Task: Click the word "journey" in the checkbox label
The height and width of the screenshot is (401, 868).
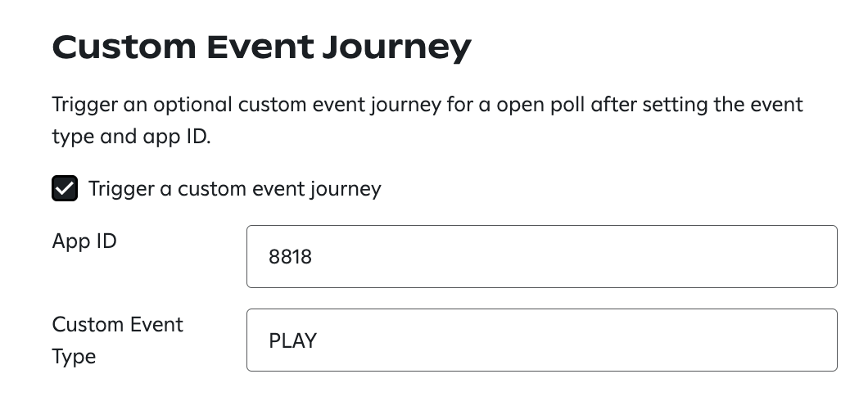Action: click(x=346, y=190)
